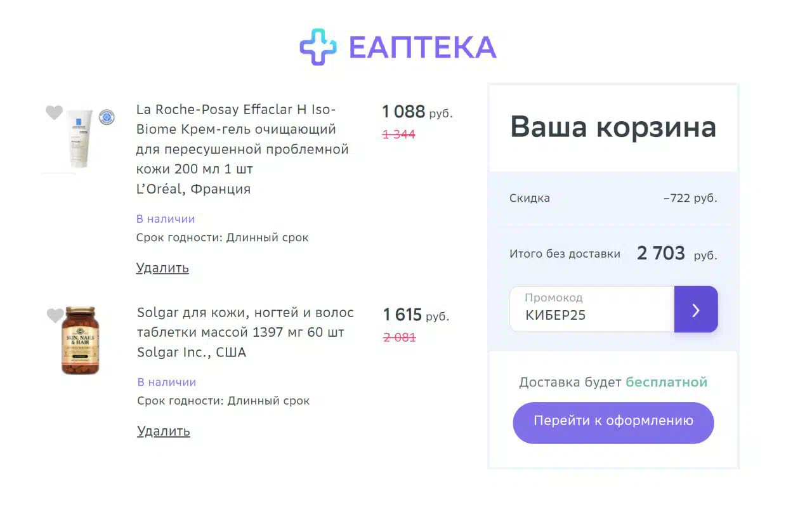Click the round badge on La Roche-Posay image

(x=107, y=117)
